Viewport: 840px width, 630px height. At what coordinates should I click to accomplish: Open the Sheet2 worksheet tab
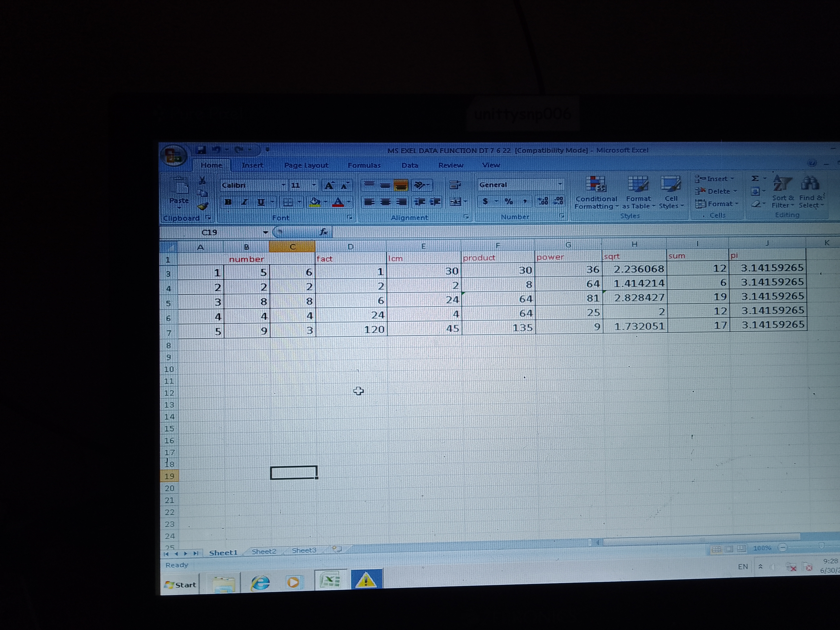tap(264, 551)
